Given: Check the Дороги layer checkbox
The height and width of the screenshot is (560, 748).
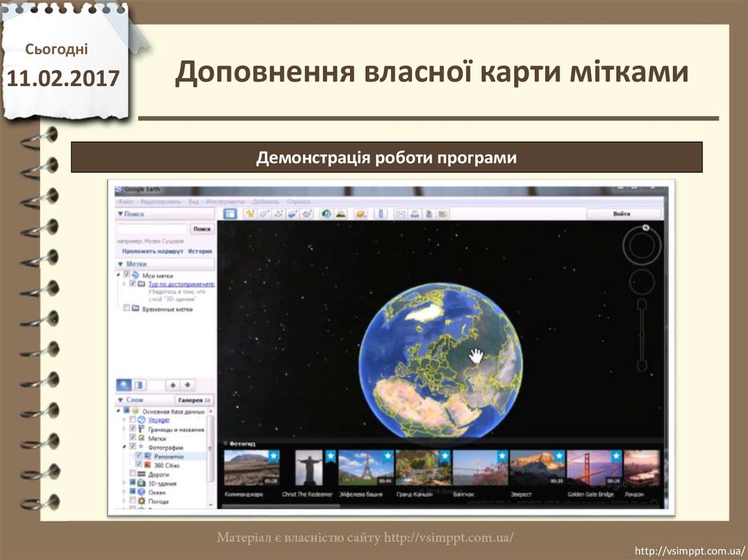Looking at the screenshot, I should [x=133, y=475].
